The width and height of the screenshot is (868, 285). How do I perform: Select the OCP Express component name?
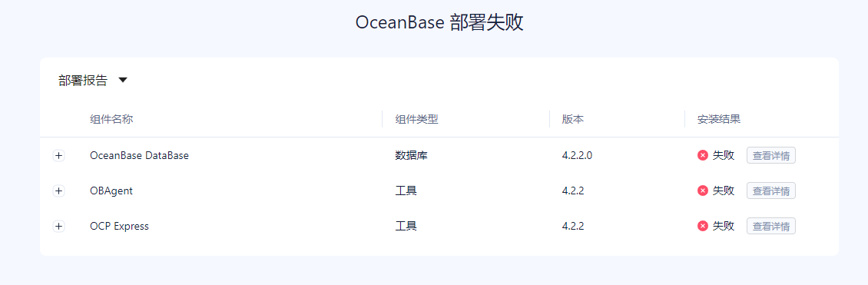tap(119, 227)
